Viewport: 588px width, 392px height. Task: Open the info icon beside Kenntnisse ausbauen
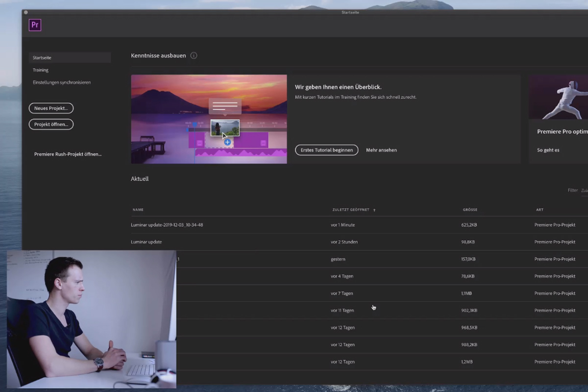[194, 56]
